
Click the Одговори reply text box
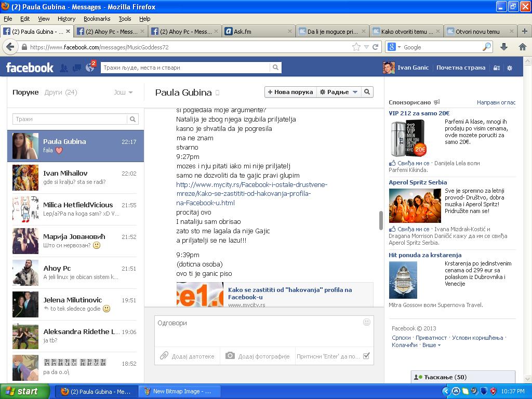coord(264,331)
